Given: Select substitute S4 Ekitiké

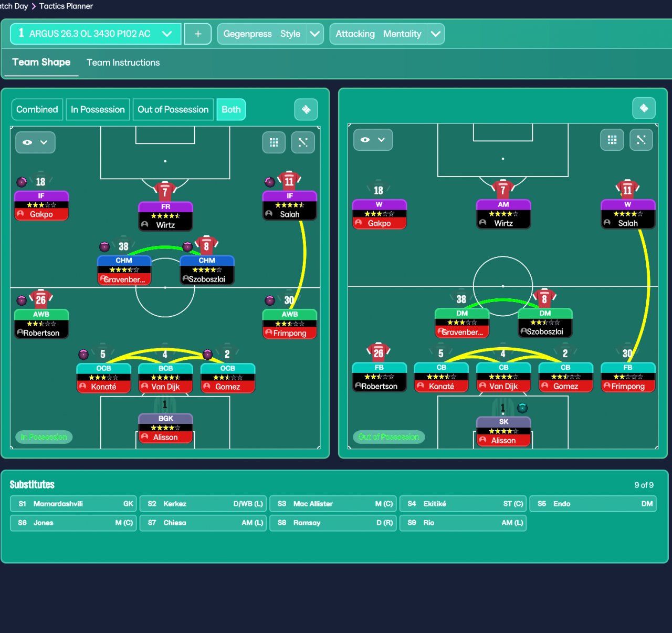Looking at the screenshot, I should 463,504.
